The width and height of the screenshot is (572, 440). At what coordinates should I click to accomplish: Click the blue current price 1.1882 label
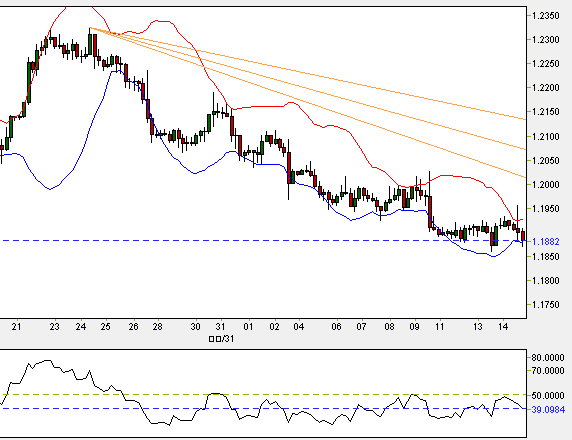pos(545,242)
